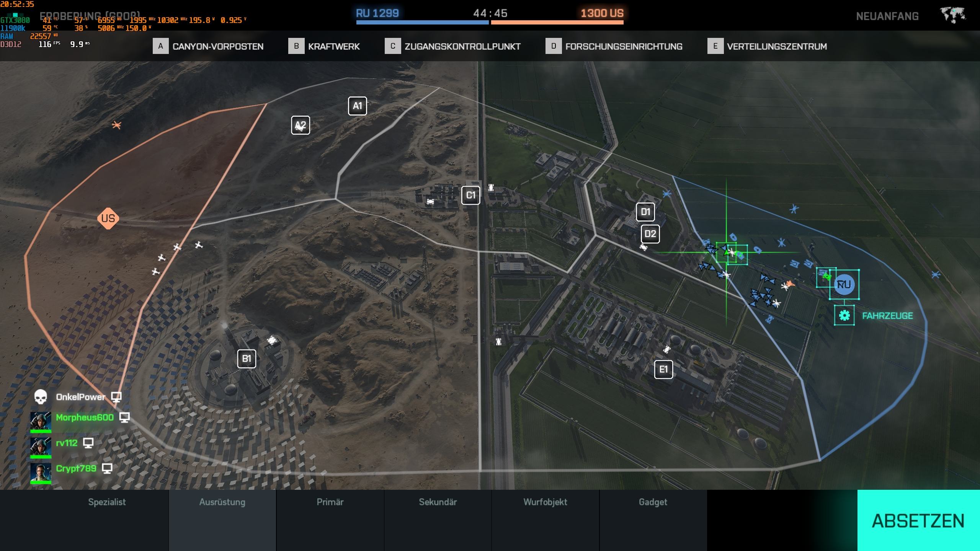
Task: Open the Gadget tab
Action: pyautogui.click(x=653, y=520)
